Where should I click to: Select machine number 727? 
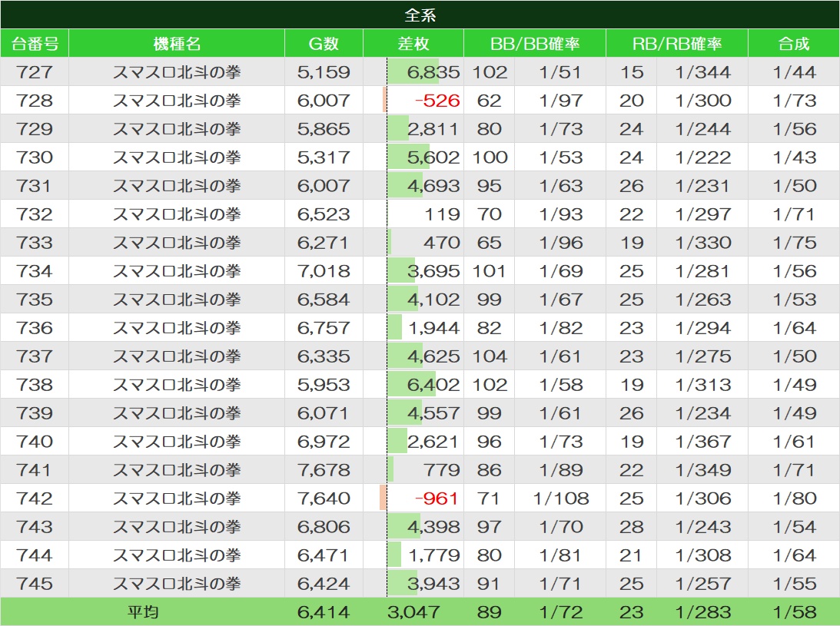(x=35, y=71)
